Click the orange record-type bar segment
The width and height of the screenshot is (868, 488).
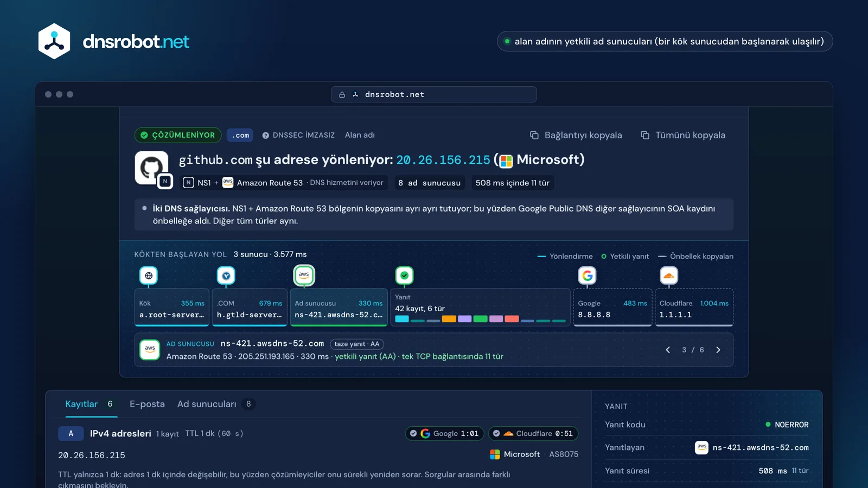pyautogui.click(x=449, y=319)
